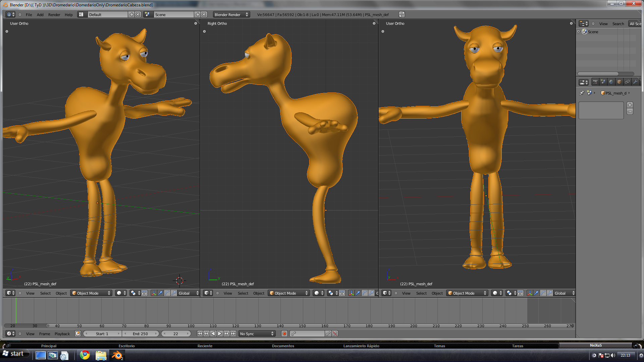Toggle the timeline preview range clock icon

[x=78, y=334]
